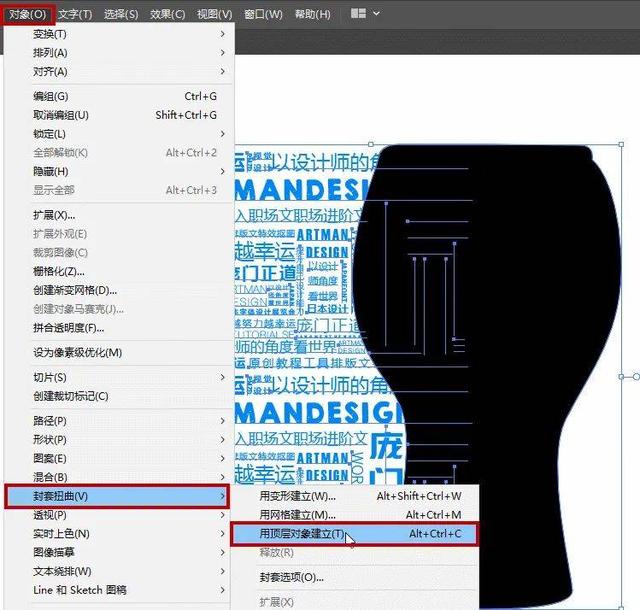This screenshot has width=640, height=610.
Task: Open the 帮助(H) menu
Action: (x=313, y=14)
